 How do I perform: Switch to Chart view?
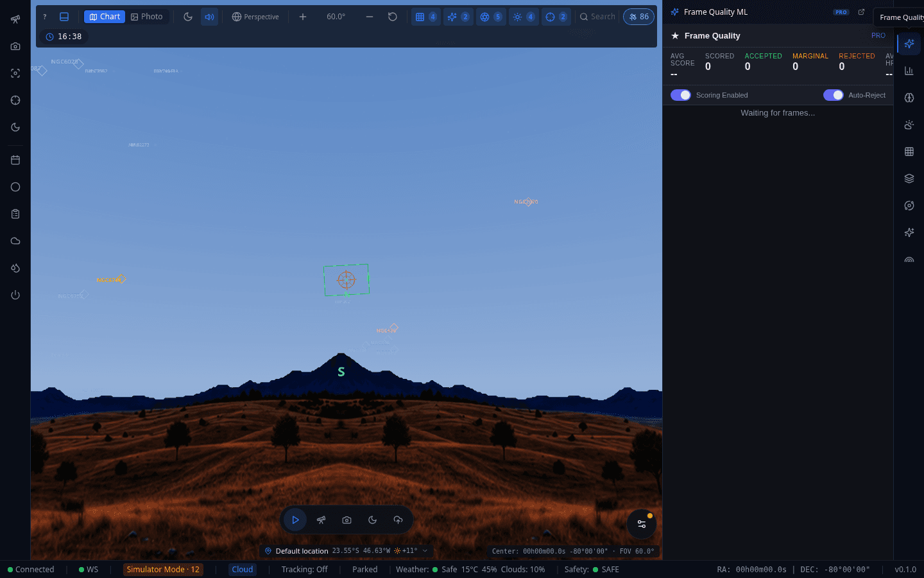[105, 17]
